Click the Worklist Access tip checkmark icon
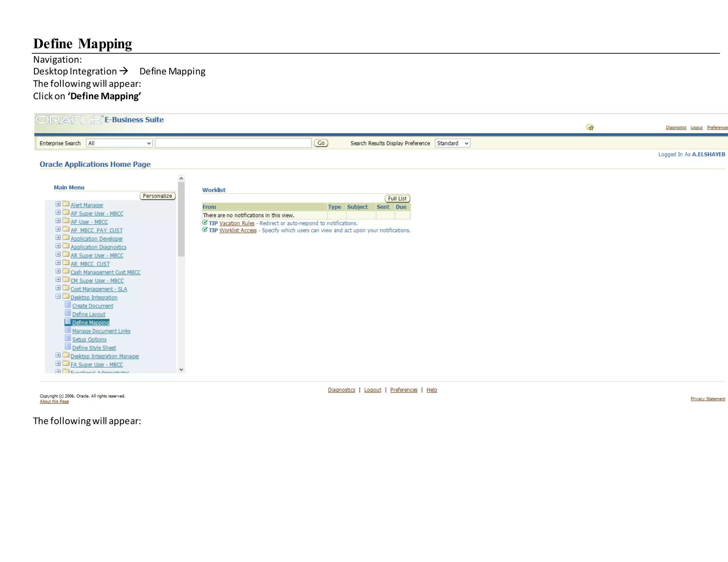728x562 pixels. [x=205, y=230]
